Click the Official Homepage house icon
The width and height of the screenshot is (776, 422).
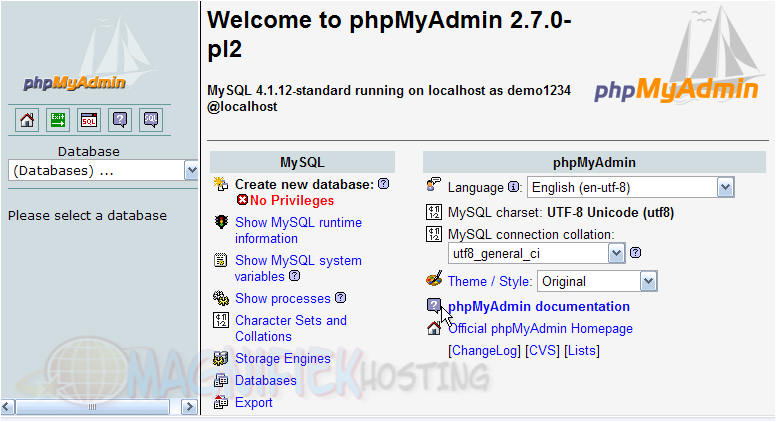(434, 328)
